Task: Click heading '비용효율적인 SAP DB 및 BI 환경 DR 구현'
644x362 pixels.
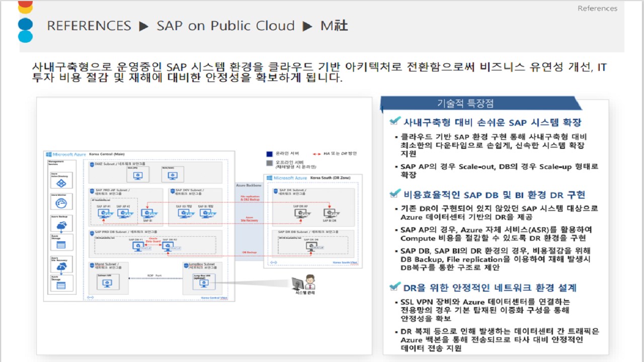Action: [495, 195]
